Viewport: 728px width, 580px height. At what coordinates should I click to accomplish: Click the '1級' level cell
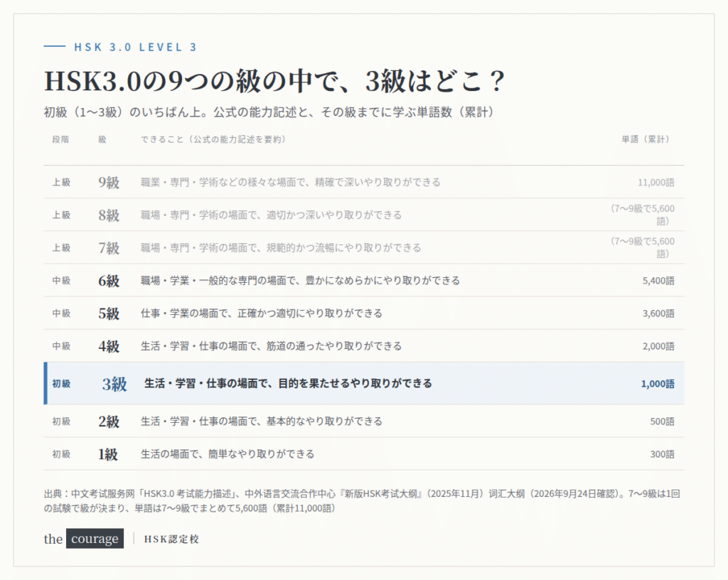[108, 454]
